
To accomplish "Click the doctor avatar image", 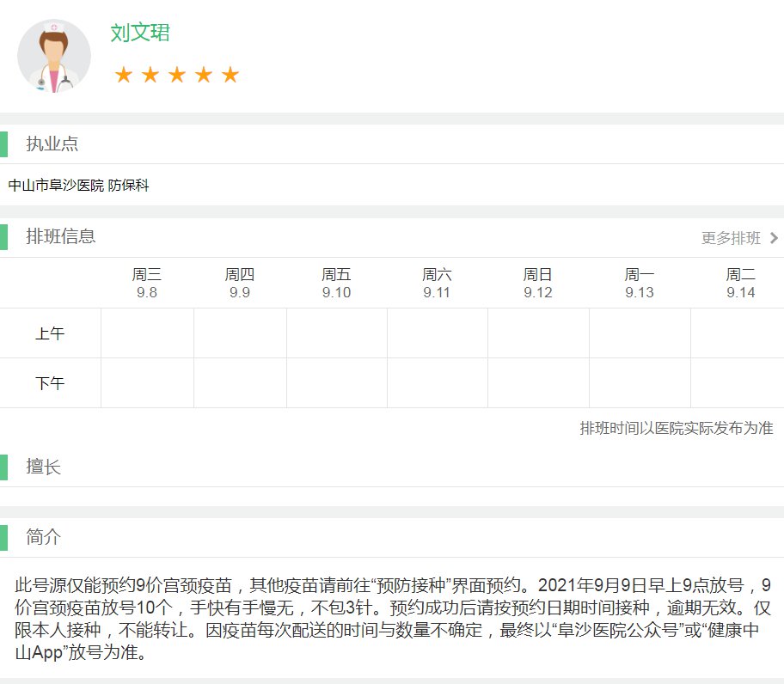I will click(53, 57).
